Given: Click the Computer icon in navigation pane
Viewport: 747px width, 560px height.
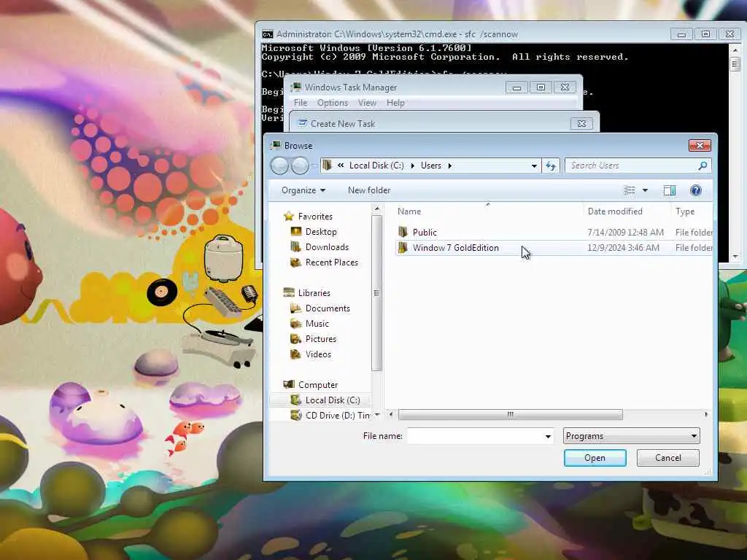Looking at the screenshot, I should coord(289,385).
